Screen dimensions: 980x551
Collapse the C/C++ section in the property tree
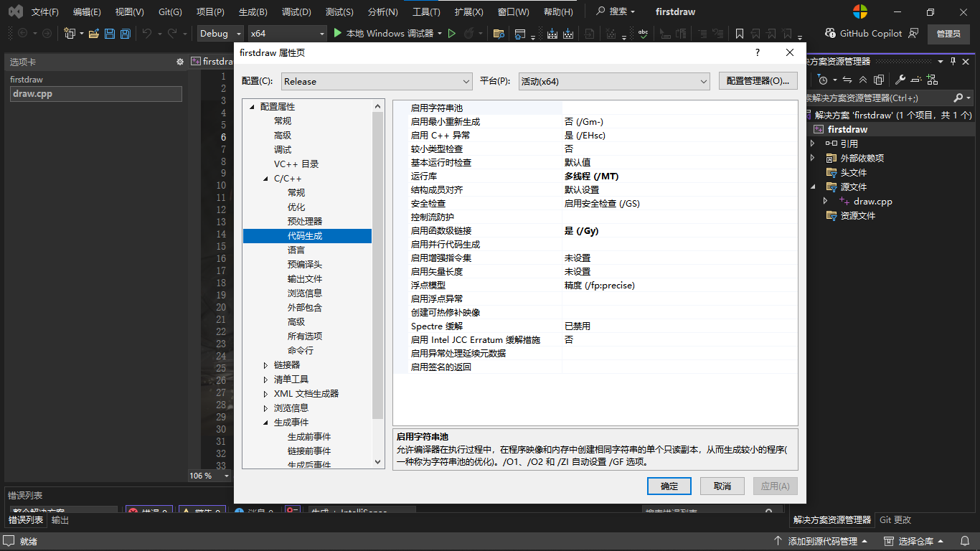click(265, 178)
